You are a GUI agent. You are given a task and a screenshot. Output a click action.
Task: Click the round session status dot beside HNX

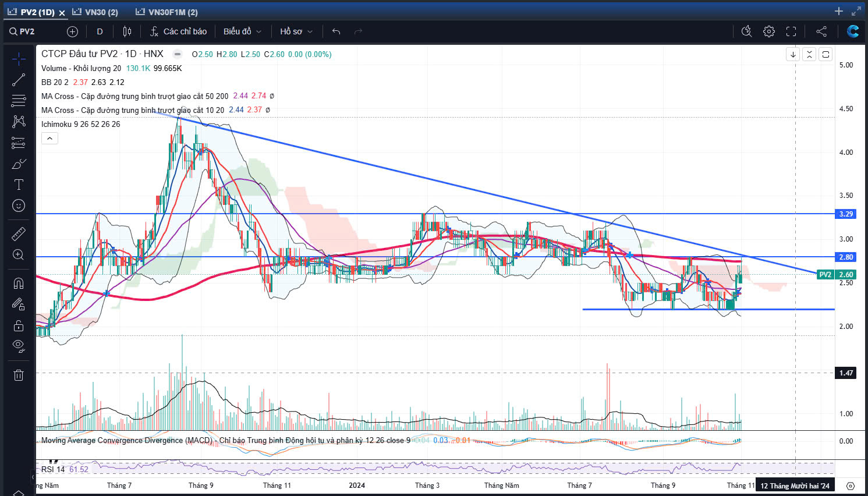click(x=179, y=54)
